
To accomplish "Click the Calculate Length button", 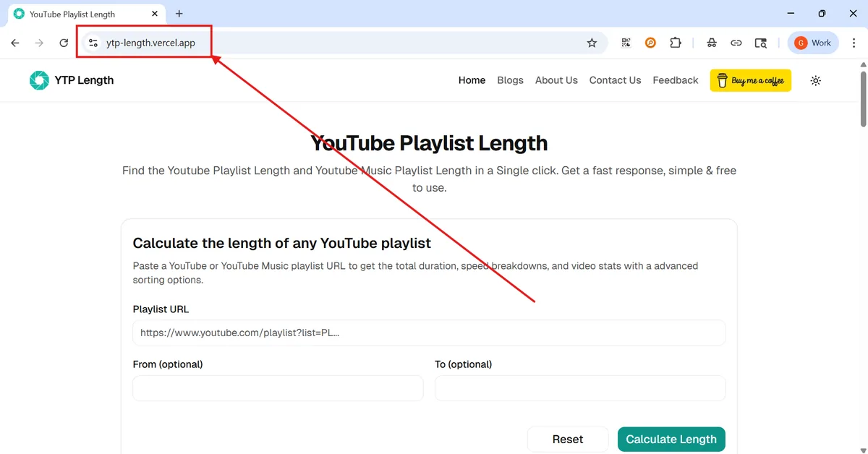I will tap(671, 439).
